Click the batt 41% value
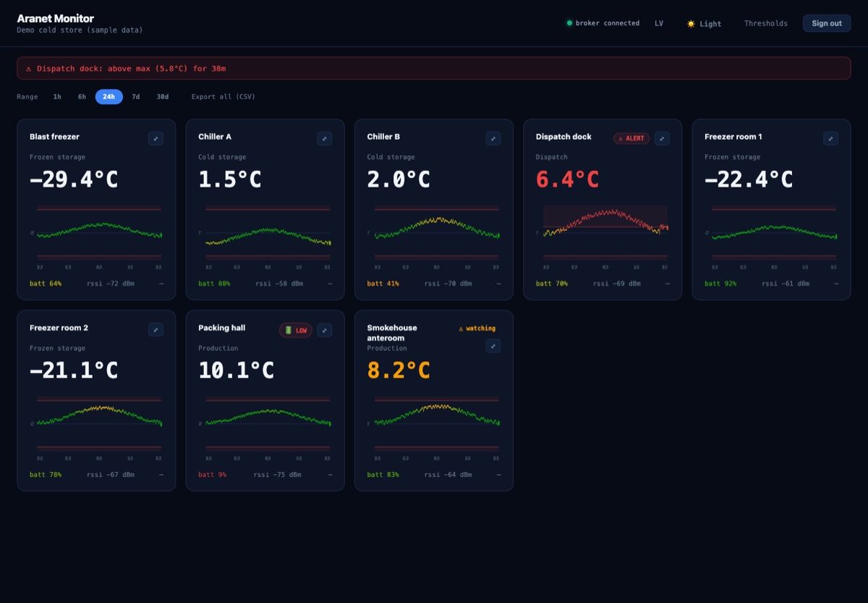This screenshot has height=603, width=868. (383, 284)
